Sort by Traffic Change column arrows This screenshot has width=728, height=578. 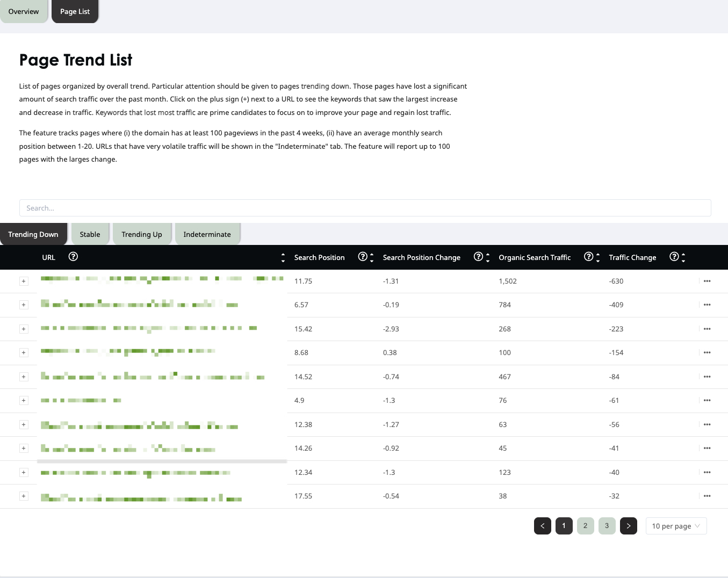pyautogui.click(x=683, y=257)
